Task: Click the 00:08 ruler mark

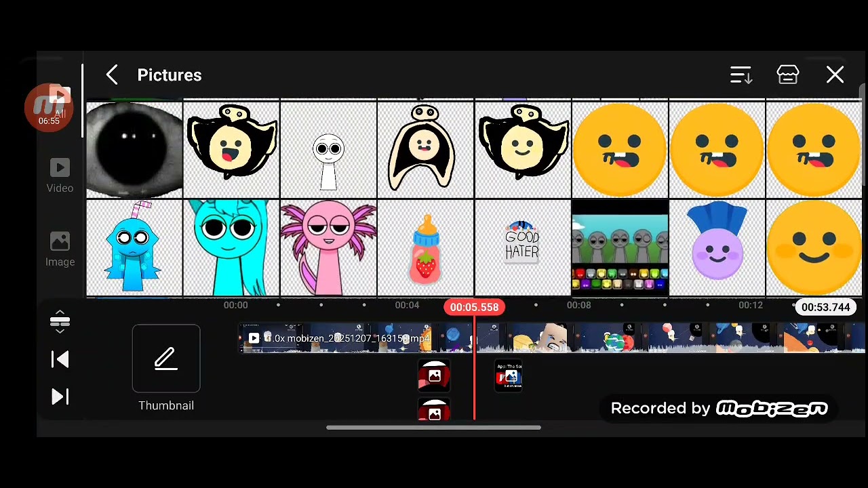Action: point(578,305)
